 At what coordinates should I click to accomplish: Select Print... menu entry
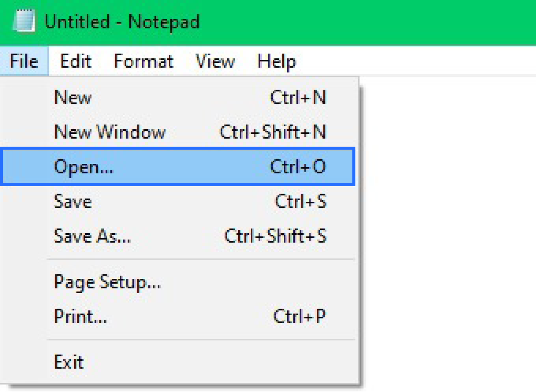point(178,316)
